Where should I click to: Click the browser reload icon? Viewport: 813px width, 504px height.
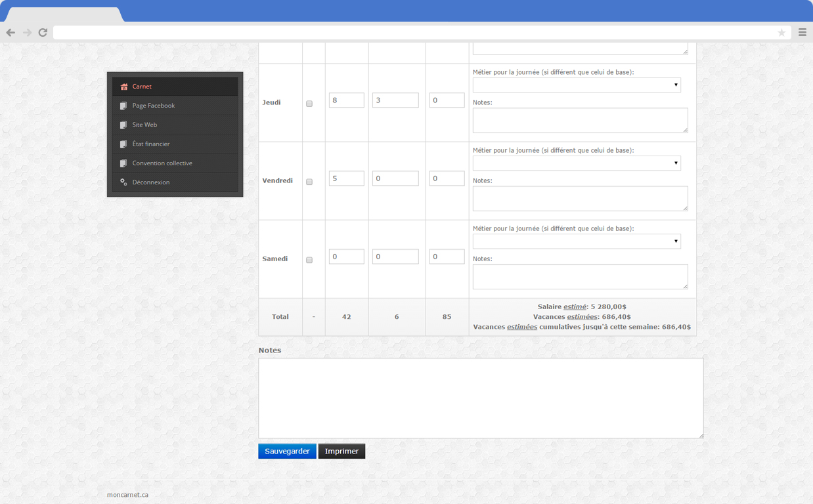pyautogui.click(x=43, y=32)
